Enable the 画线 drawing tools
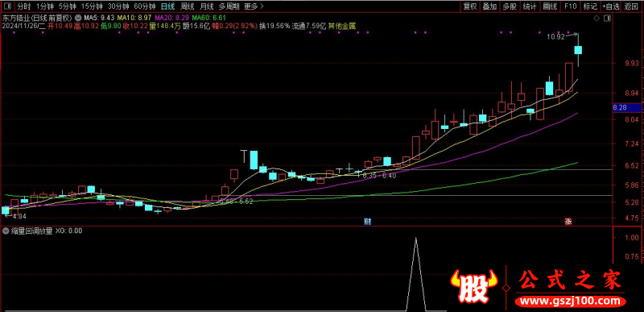Viewport: 644px width, 312px height. [550, 6]
